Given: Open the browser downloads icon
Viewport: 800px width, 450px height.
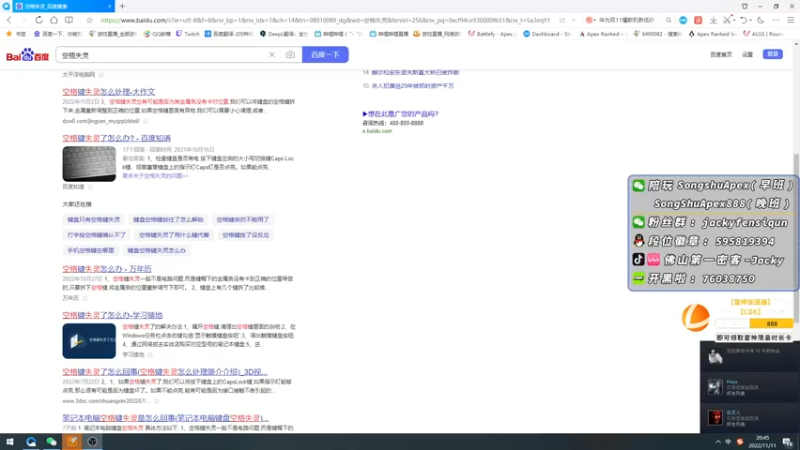Looking at the screenshot, I should pyautogui.click(x=713, y=20).
